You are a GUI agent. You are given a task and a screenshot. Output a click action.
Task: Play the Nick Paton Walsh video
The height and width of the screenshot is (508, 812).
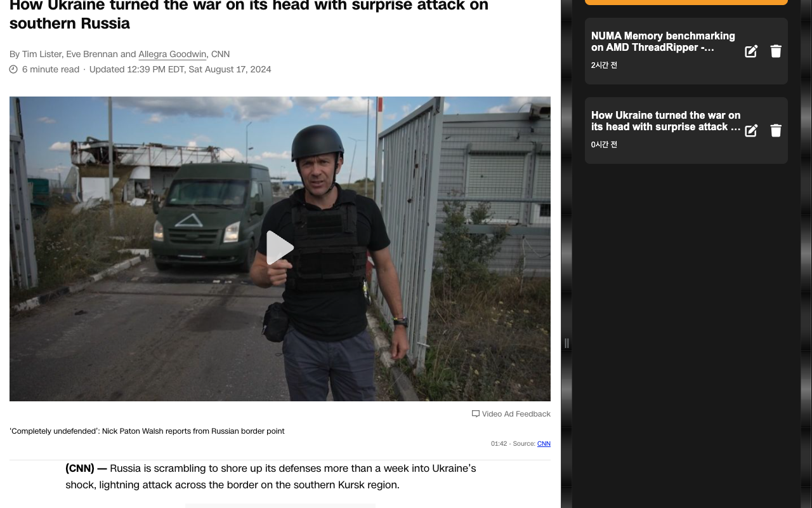(x=280, y=248)
